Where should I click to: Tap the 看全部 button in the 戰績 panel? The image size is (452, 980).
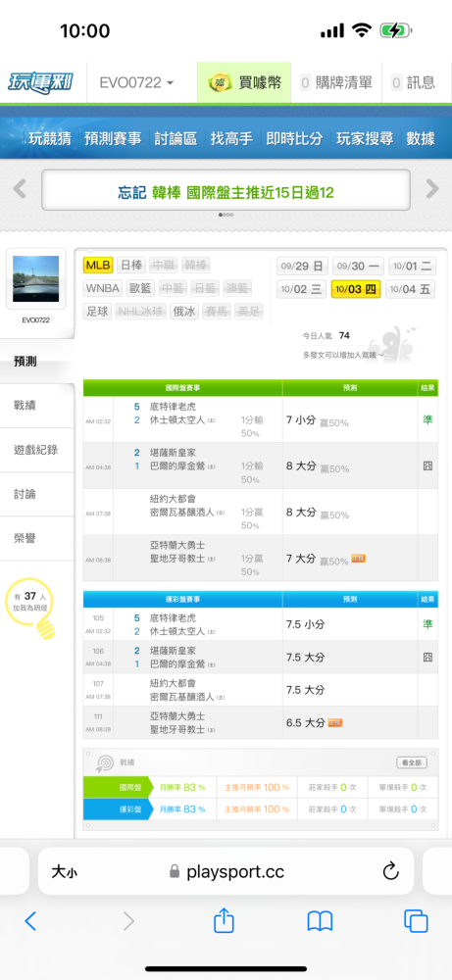(412, 762)
